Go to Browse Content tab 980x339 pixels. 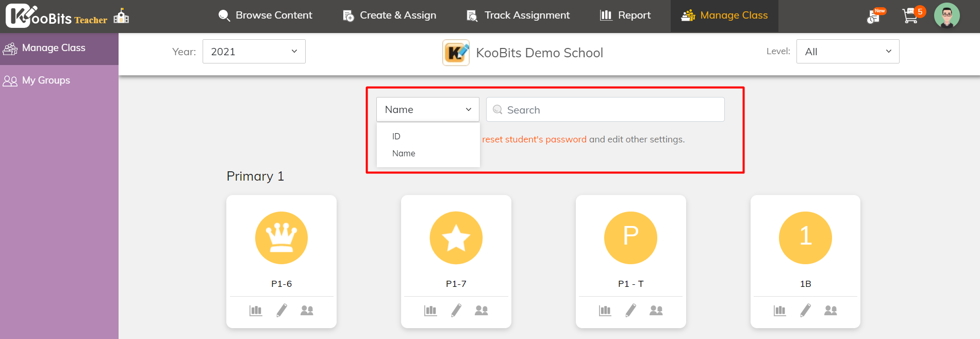pos(265,15)
